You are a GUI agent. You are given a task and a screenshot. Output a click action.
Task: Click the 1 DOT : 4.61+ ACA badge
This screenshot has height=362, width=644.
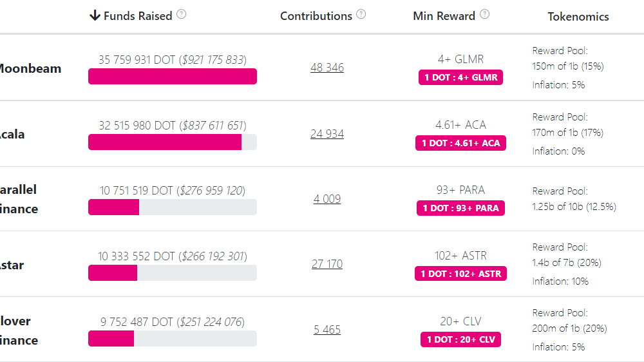pyautogui.click(x=460, y=143)
